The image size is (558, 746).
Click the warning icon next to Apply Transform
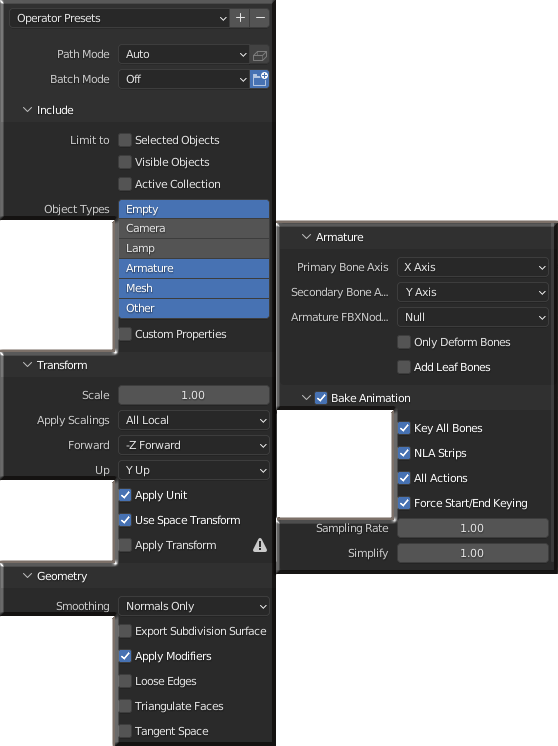click(260, 545)
